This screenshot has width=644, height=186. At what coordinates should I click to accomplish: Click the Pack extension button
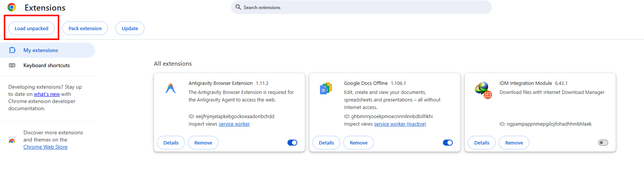[85, 28]
